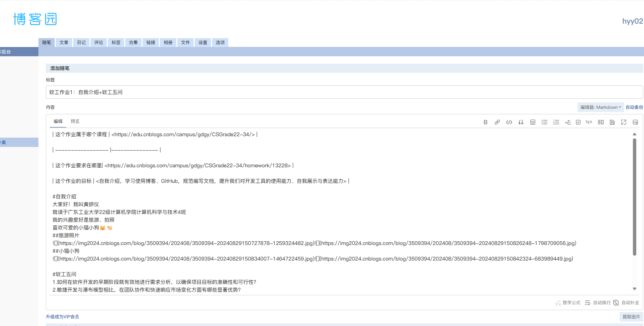Click the editor's vertical scrollbar thumb
Viewport: 644px width, 326px height.
634,197
